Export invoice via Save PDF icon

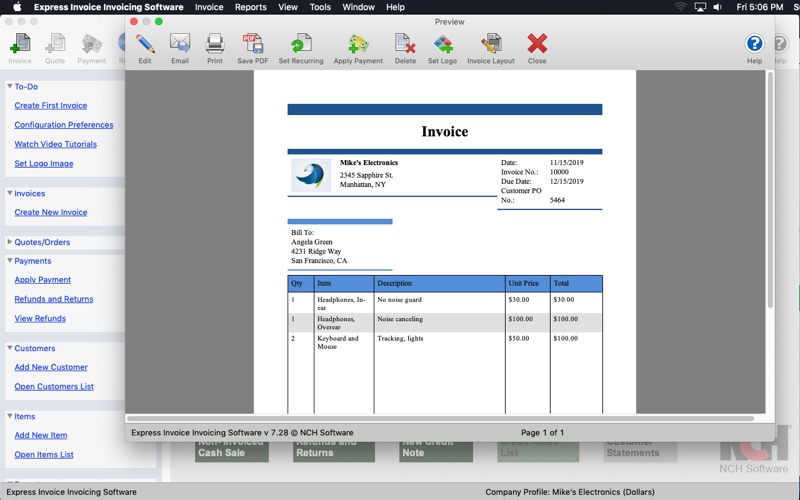pos(253,49)
